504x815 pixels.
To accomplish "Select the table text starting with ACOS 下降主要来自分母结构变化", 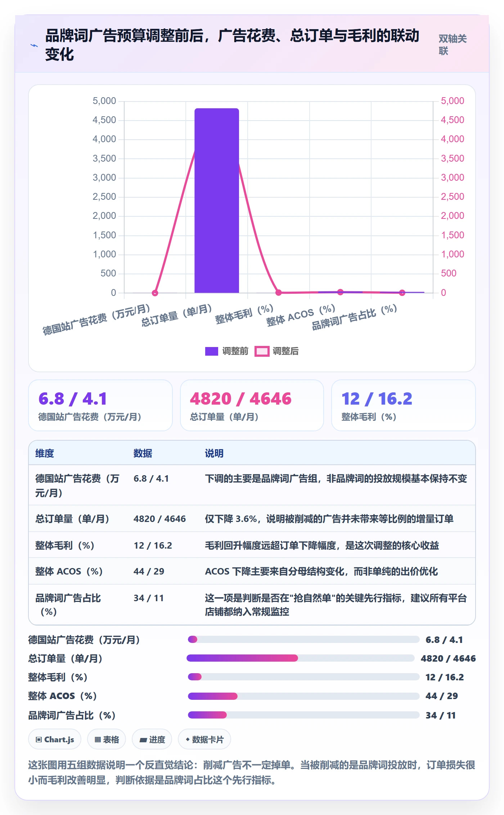I will tap(321, 571).
